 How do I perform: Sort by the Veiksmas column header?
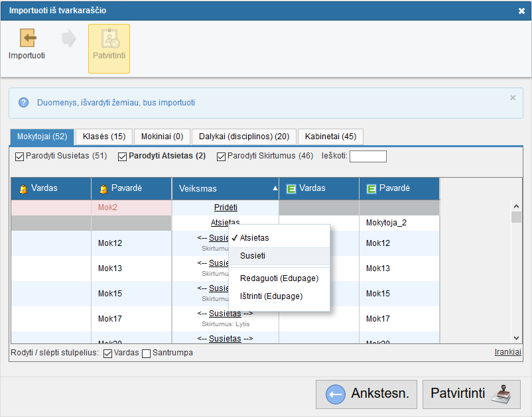point(226,189)
